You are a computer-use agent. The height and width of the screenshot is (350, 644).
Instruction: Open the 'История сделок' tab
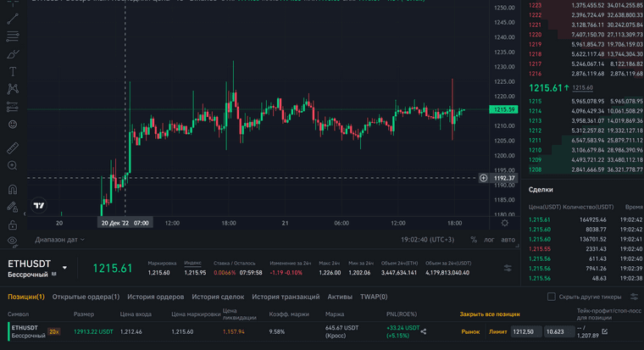coord(218,297)
